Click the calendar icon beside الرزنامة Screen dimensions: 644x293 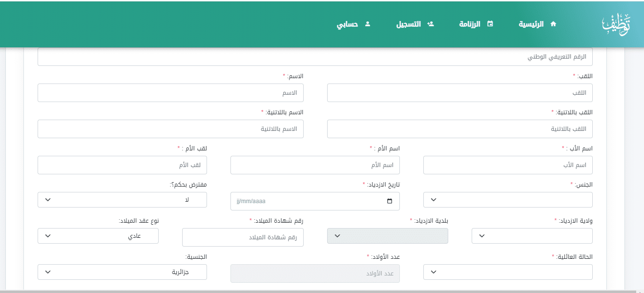point(491,23)
